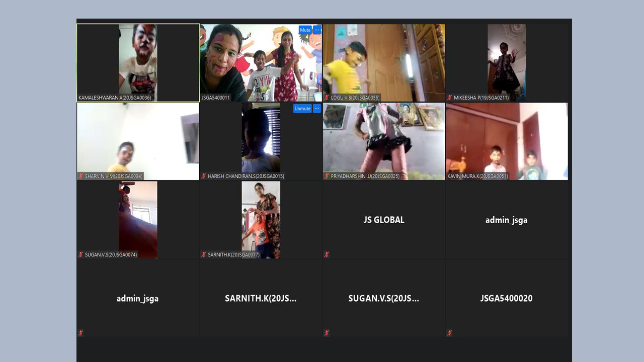Mute participant JSGA5400011 with Mute button
The width and height of the screenshot is (644, 362).
pyautogui.click(x=305, y=30)
